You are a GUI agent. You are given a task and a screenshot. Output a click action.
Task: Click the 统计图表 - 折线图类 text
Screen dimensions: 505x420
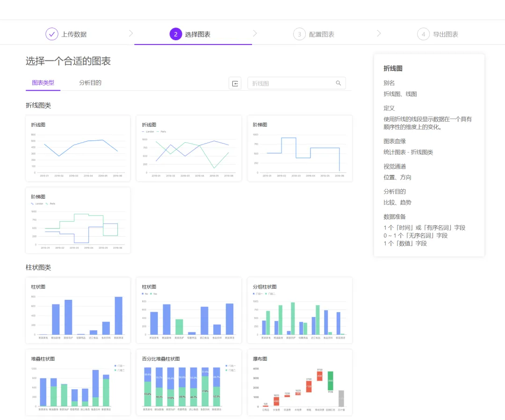tap(408, 152)
